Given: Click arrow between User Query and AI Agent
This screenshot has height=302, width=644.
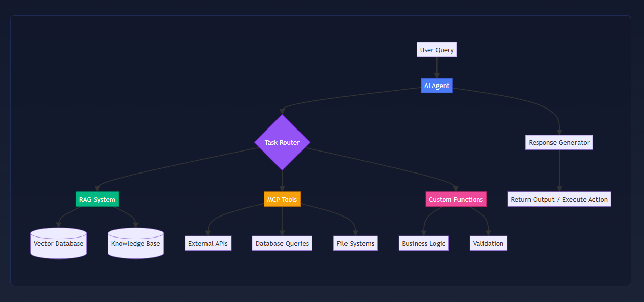Looking at the screenshot, I should tap(436, 68).
